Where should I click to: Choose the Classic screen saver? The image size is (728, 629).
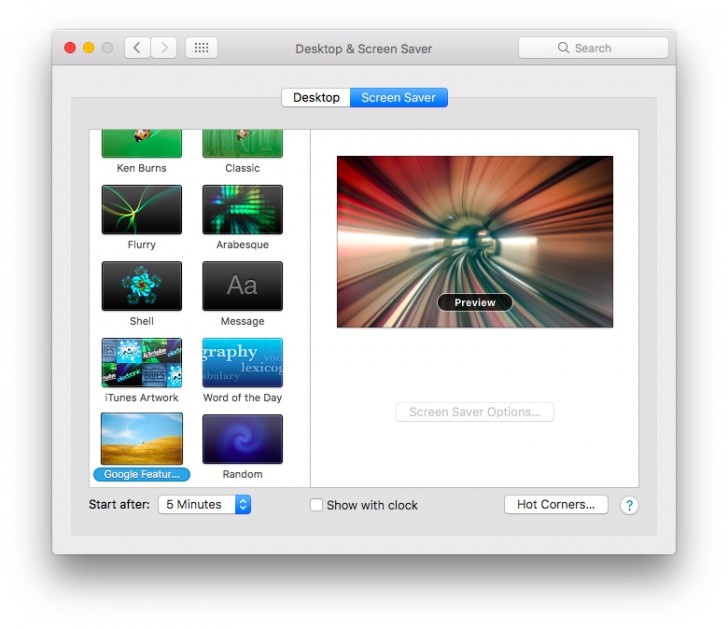(x=242, y=144)
